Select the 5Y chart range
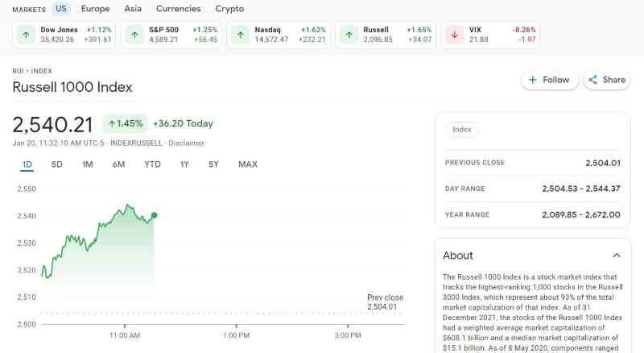644x353 pixels. coord(213,164)
